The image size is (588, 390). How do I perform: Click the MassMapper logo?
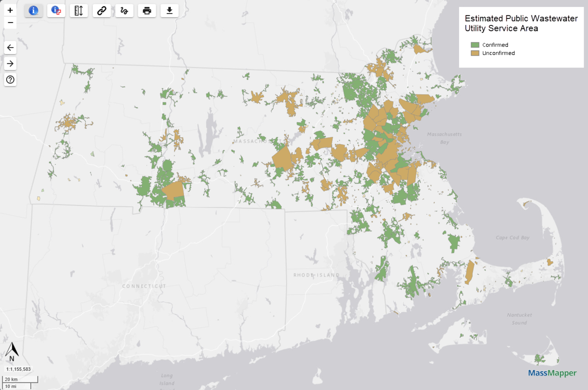point(552,373)
